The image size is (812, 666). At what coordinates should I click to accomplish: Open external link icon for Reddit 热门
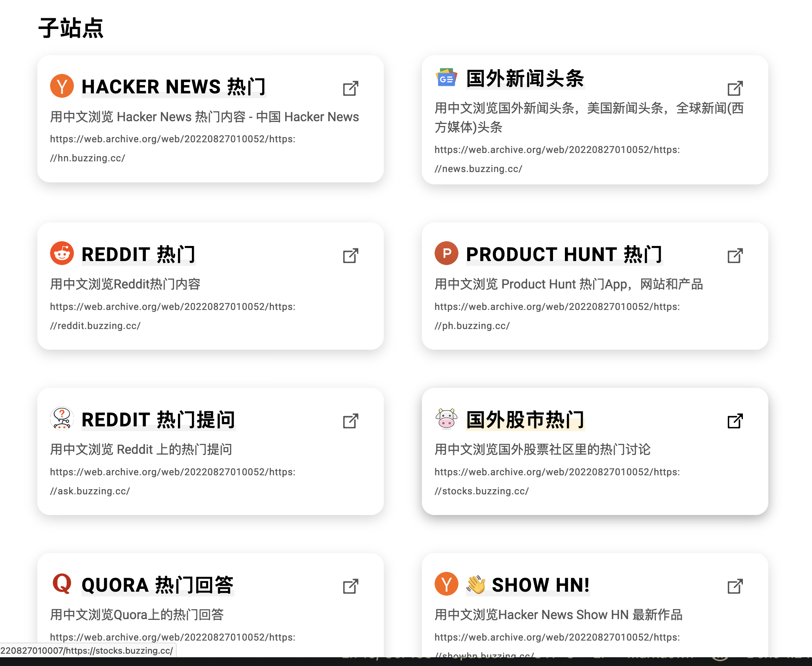point(351,256)
